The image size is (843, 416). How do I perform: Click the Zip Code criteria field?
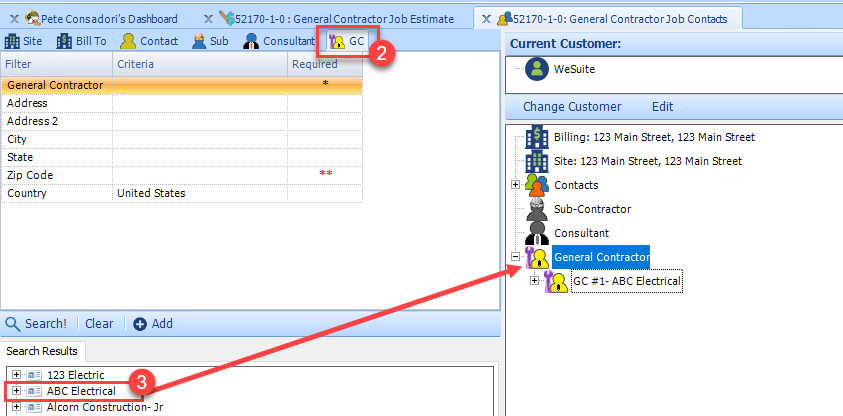(200, 175)
